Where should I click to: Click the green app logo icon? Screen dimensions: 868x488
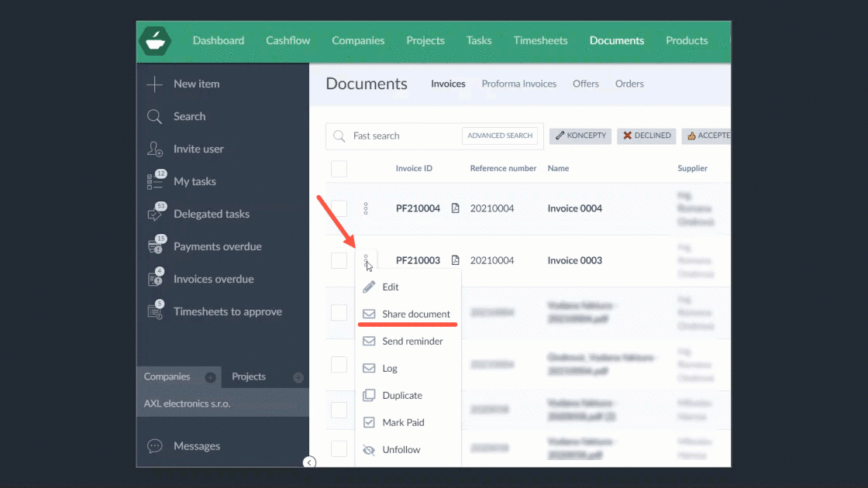coord(155,41)
